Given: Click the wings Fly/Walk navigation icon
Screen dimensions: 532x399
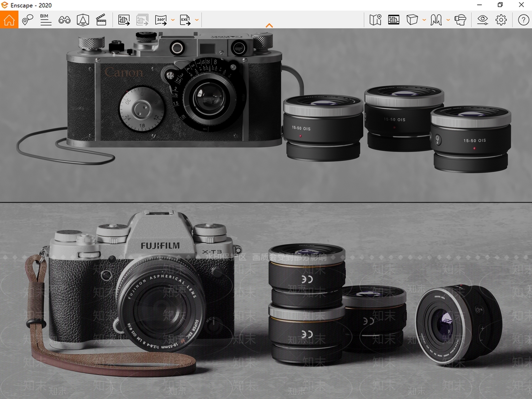Looking at the screenshot, I should pyautogui.click(x=436, y=20).
